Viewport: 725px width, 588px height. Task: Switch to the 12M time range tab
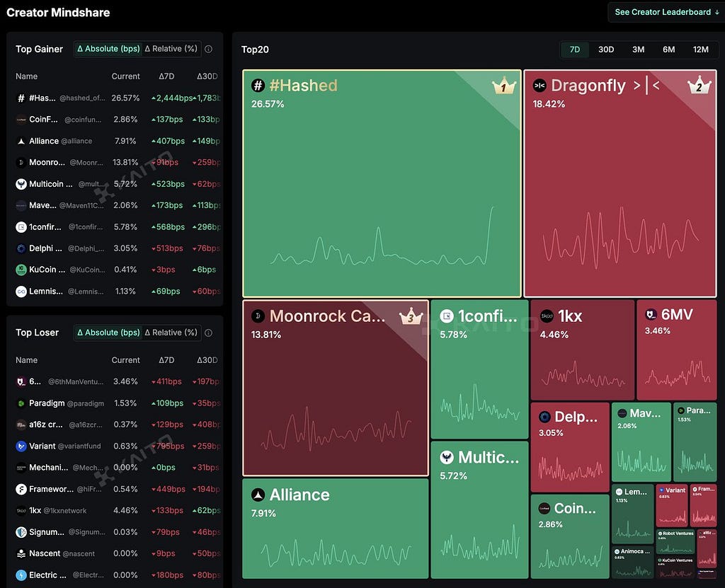click(x=700, y=50)
